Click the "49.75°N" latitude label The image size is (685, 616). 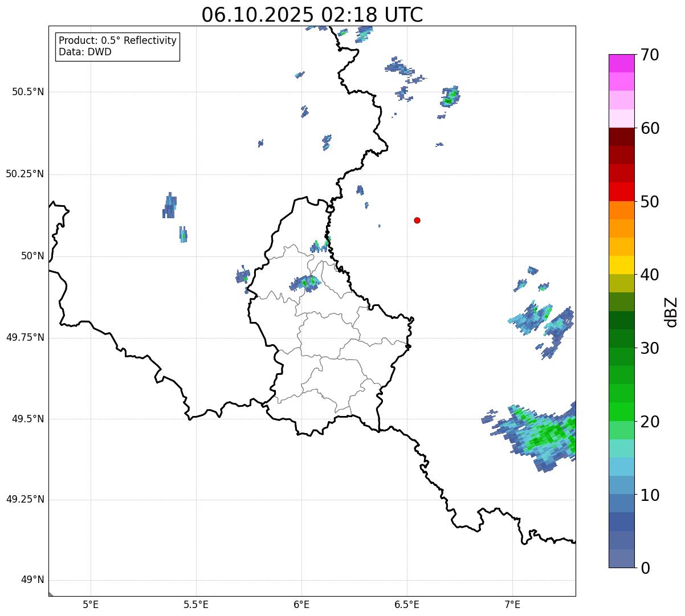click(x=25, y=337)
